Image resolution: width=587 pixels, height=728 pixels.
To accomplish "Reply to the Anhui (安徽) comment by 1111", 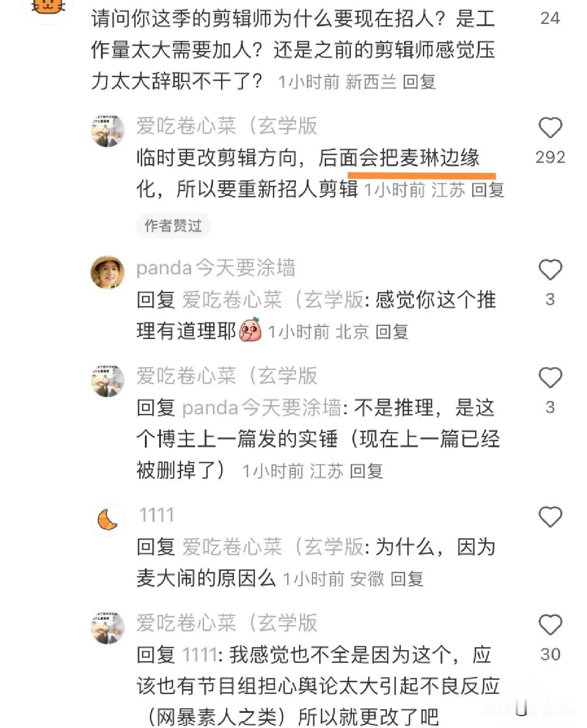I will [x=407, y=579].
